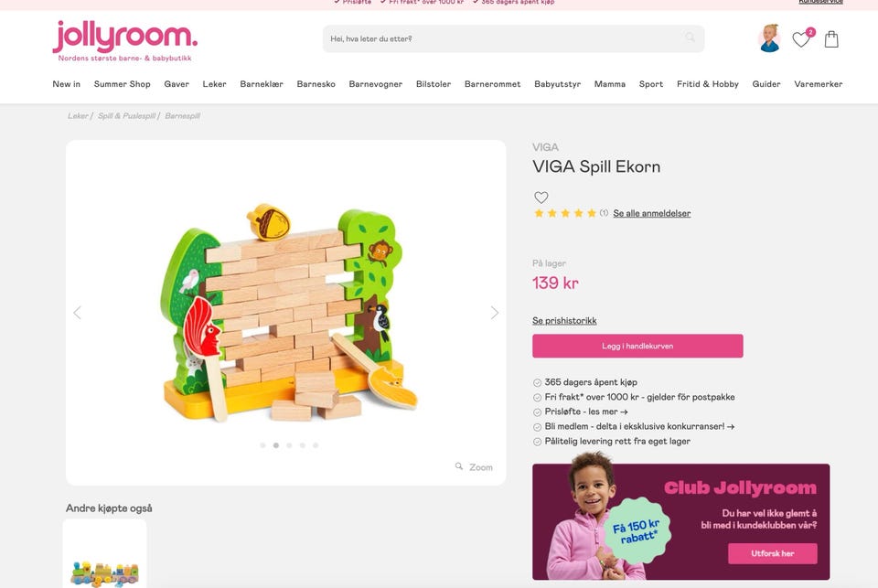This screenshot has height=588, width=878.
Task: Add VIGA Spill Ekorn to favorites heart
Action: pyautogui.click(x=541, y=198)
